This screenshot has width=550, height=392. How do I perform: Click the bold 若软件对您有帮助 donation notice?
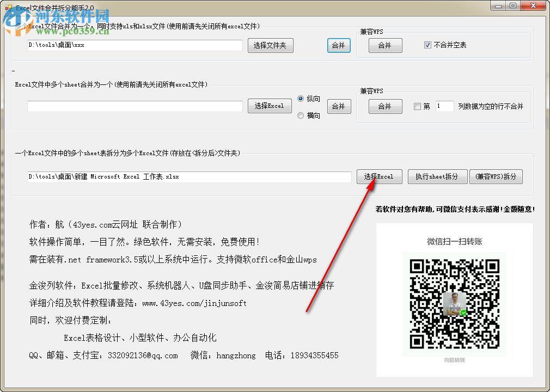tap(455, 209)
